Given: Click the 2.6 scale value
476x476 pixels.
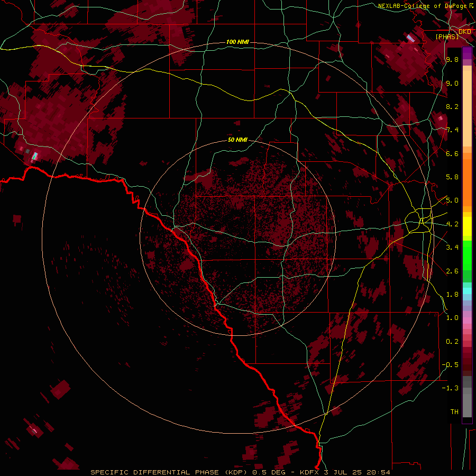Looking at the screenshot, I should point(452,271).
